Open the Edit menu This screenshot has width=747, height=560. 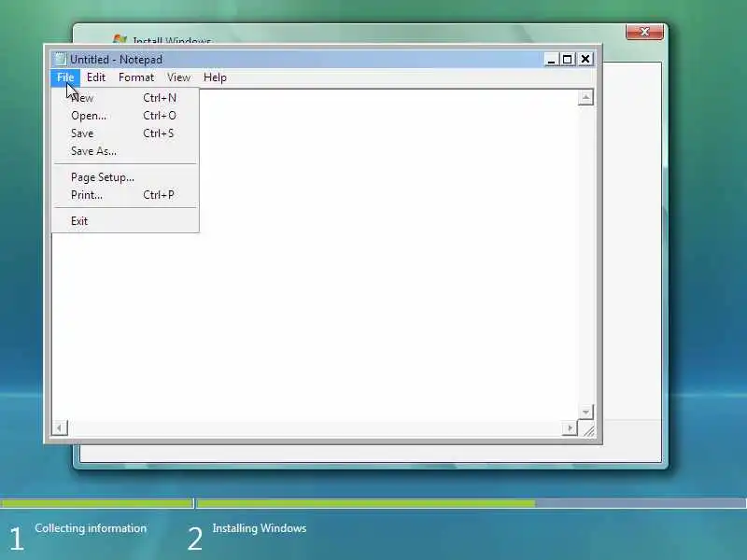pos(96,77)
